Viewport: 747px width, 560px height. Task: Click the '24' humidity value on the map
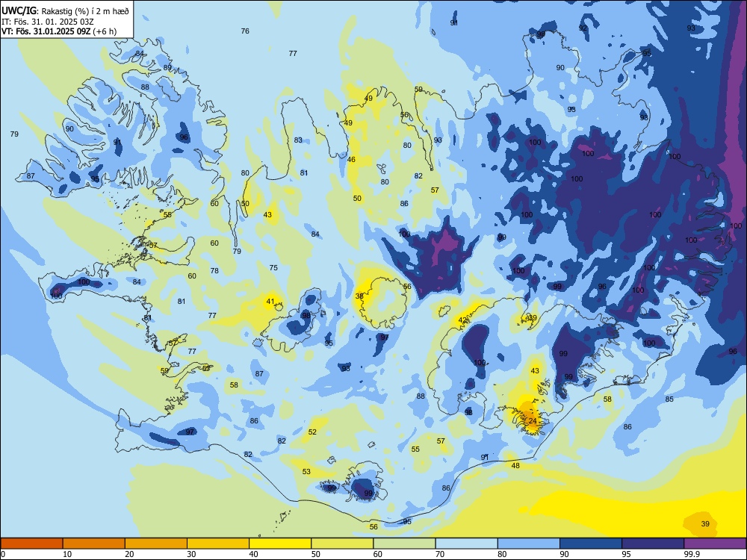coord(533,421)
